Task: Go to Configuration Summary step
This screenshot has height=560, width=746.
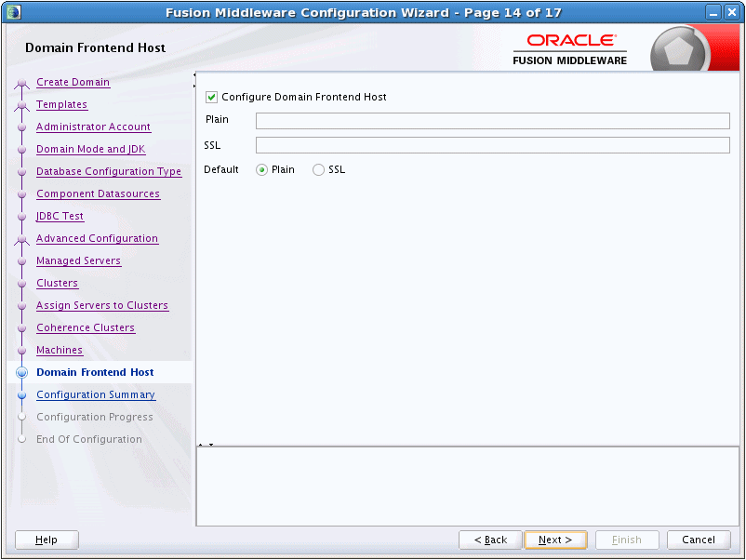Action: pos(96,395)
